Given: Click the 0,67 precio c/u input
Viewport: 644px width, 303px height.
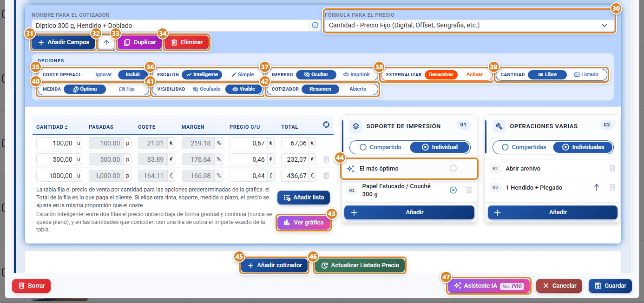Looking at the screenshot, I should pos(249,143).
